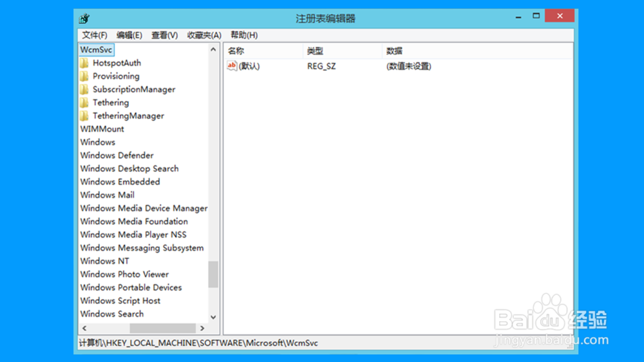Select the WIMMount key
The width and height of the screenshot is (644, 362).
point(102,129)
